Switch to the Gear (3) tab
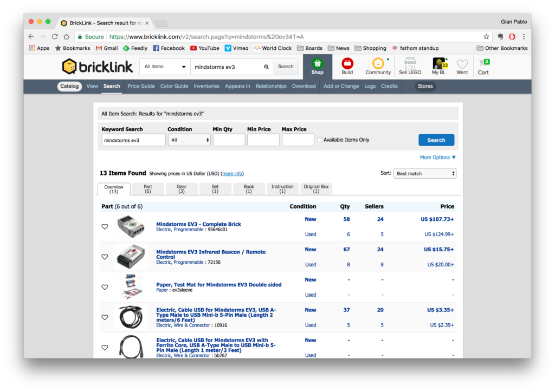Screen dimensions: 555x392 click(x=181, y=189)
